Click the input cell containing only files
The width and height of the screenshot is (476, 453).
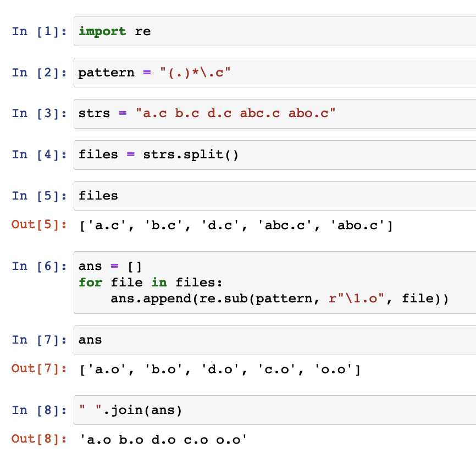[275, 196]
